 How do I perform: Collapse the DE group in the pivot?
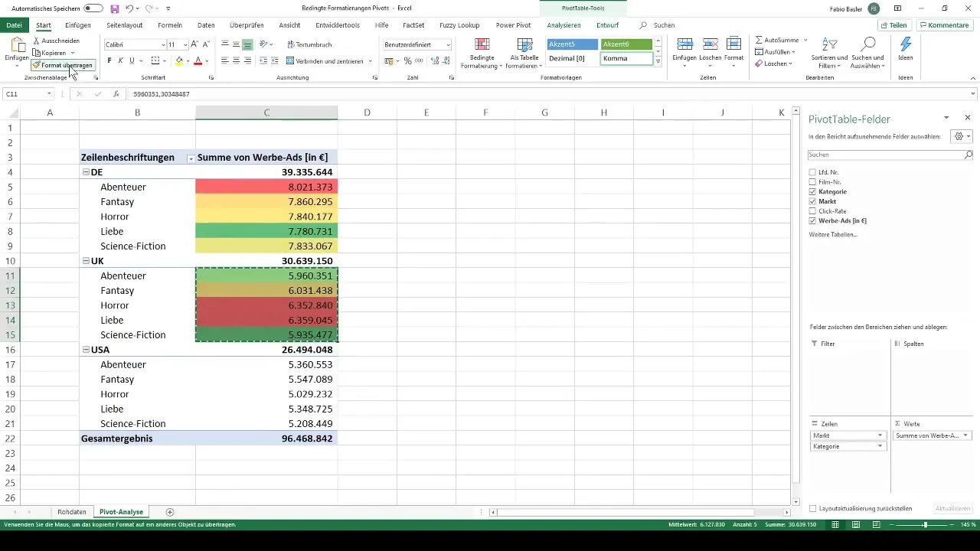86,172
